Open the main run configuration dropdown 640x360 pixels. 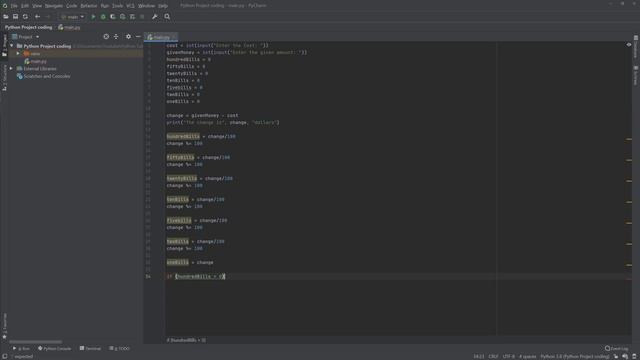pos(73,17)
